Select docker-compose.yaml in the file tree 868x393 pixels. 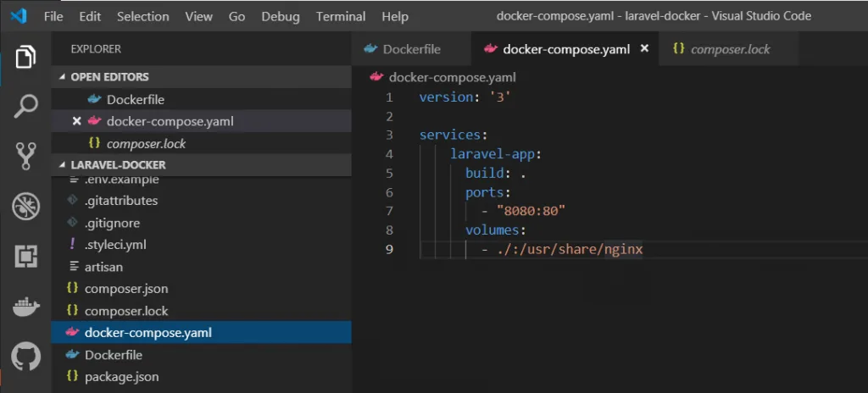[202, 333]
